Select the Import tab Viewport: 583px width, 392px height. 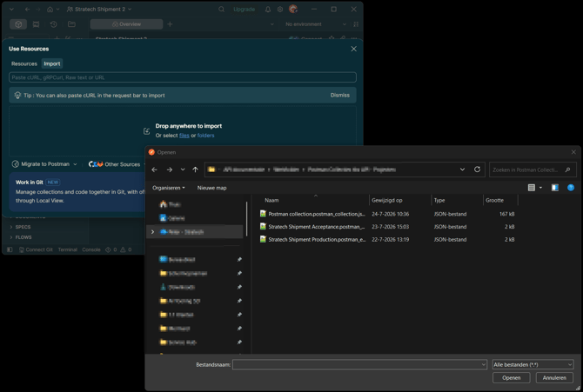[52, 63]
